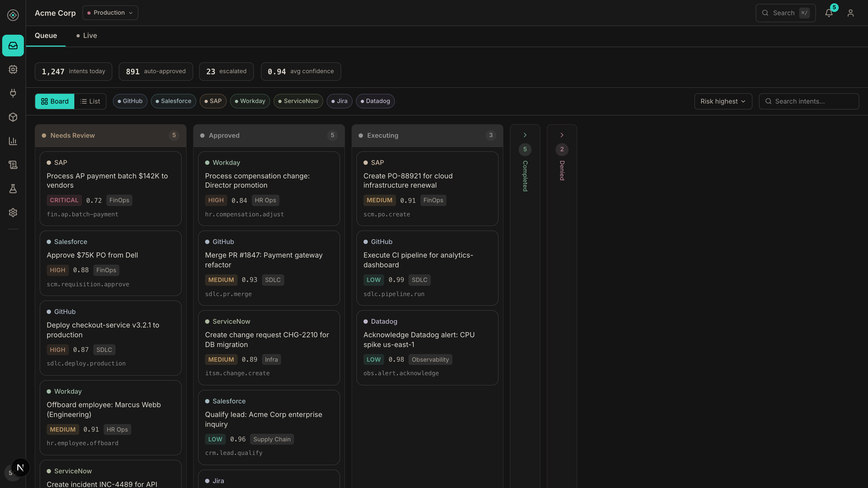Click the CRITICAL risk badge
The image size is (868, 488).
coord(64,200)
